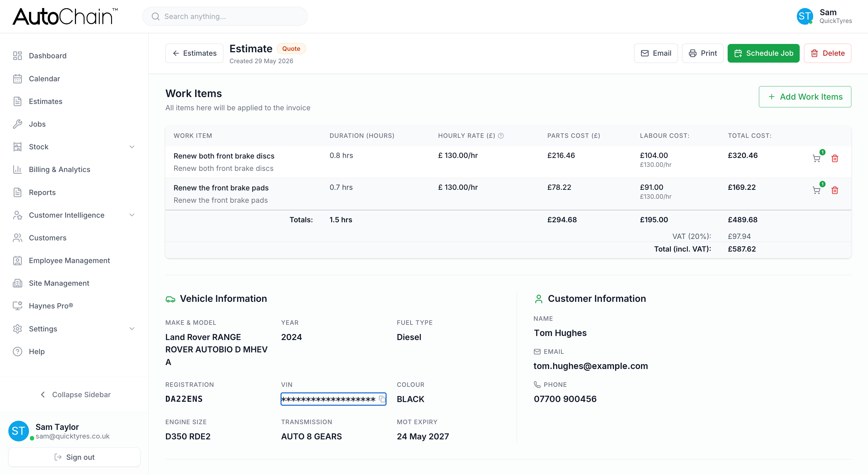Click the 0.7 hrs duration cell
Screen dimensions: 868x475
[341, 187]
